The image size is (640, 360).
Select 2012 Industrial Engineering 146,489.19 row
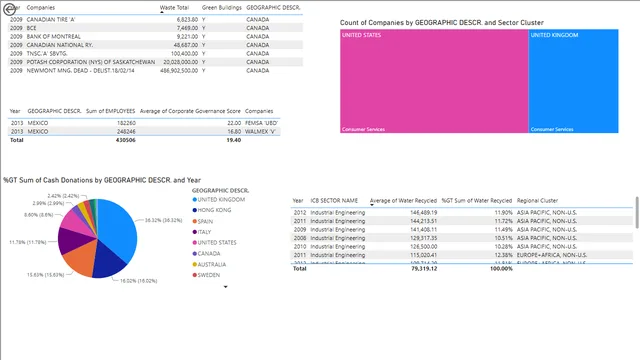[x=462, y=213]
